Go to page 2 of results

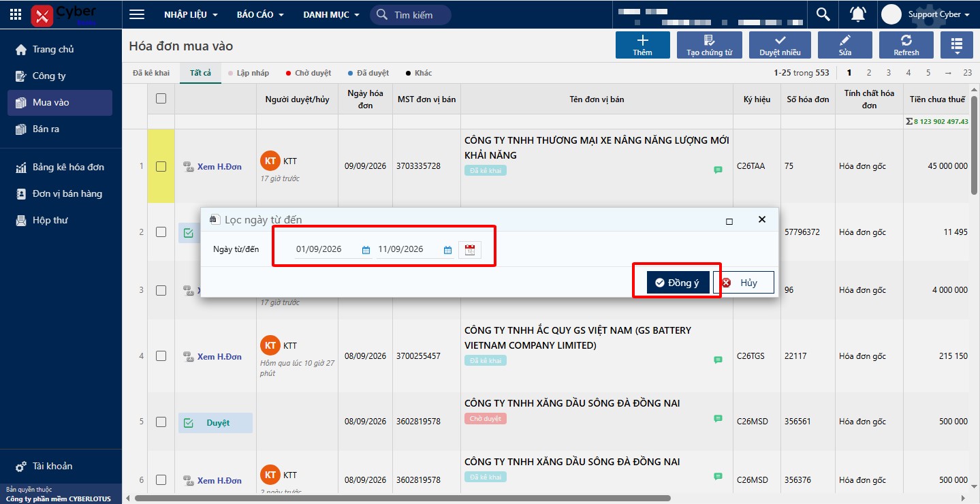868,73
